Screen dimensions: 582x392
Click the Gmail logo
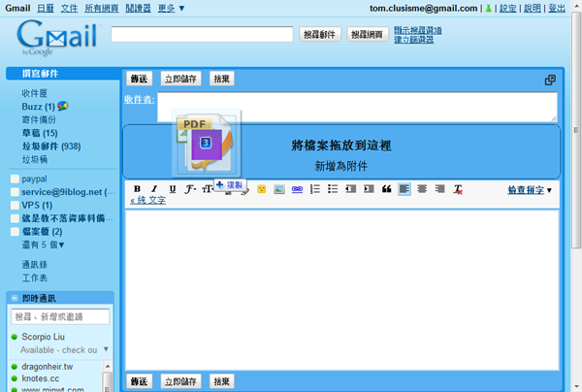(x=57, y=38)
